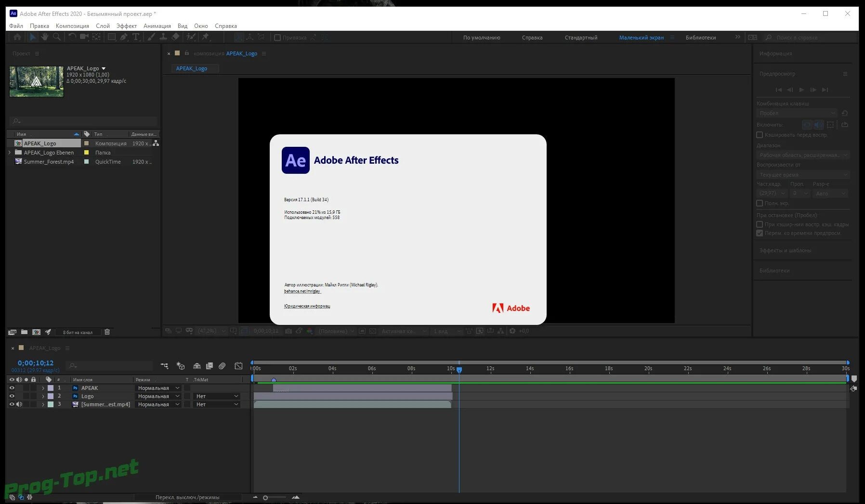Select the Type text tool
This screenshot has height=504, width=865.
[136, 37]
